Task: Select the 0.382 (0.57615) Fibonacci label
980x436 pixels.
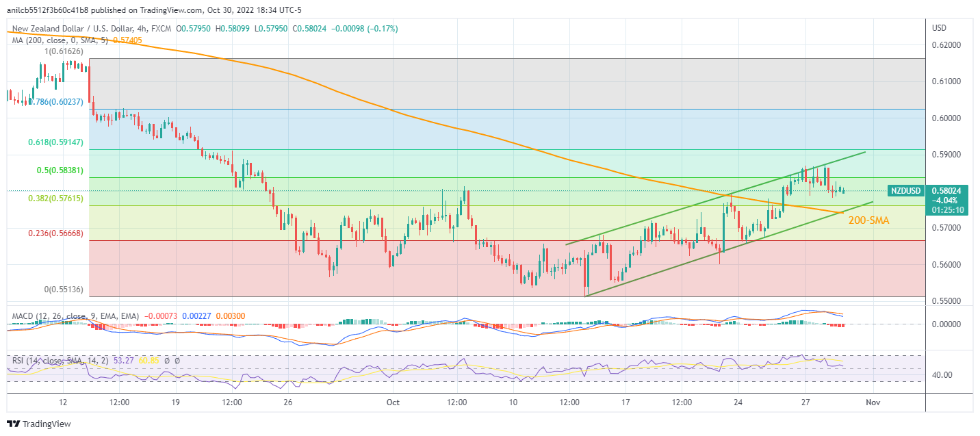Action: click(55, 198)
